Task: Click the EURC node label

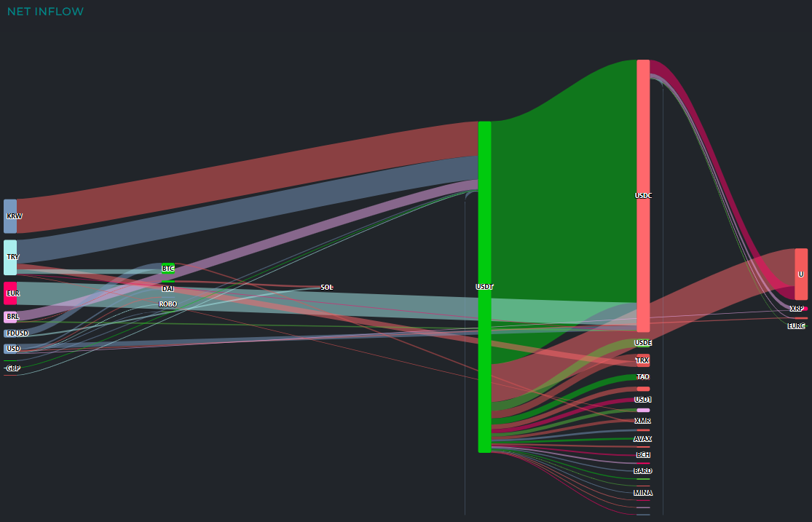Action: 796,326
